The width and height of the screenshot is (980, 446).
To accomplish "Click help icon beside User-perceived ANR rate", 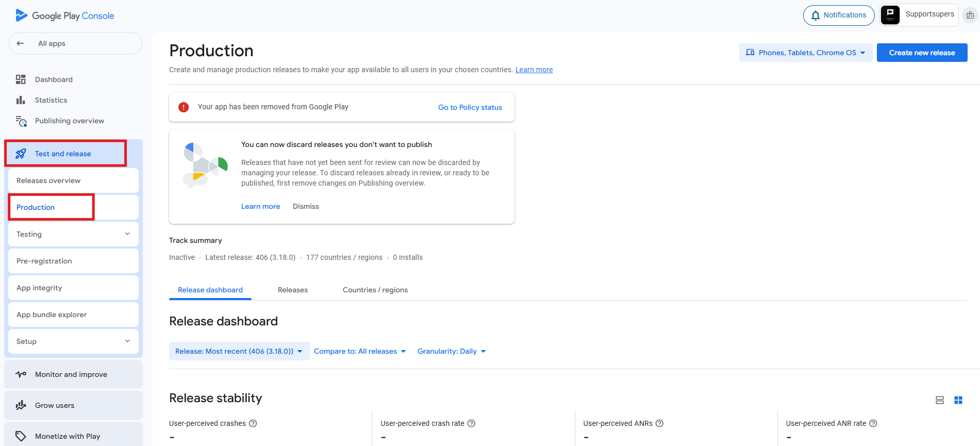I will 873,423.
